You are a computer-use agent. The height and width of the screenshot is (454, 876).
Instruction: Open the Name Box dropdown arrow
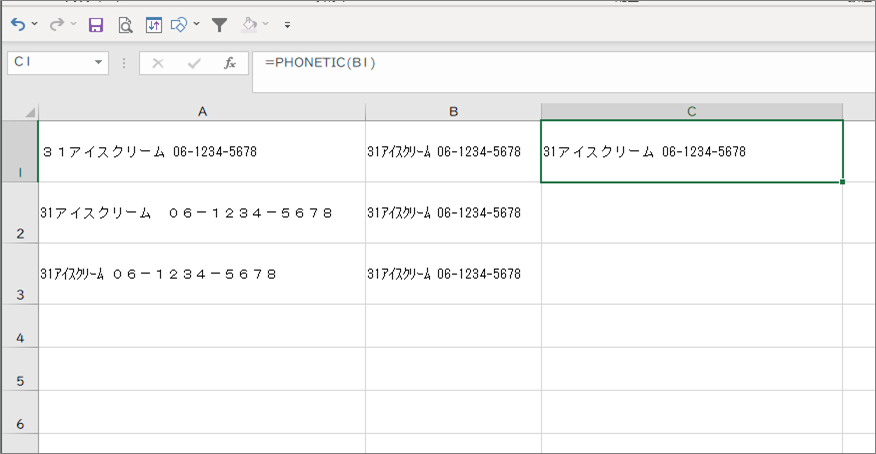(98, 62)
